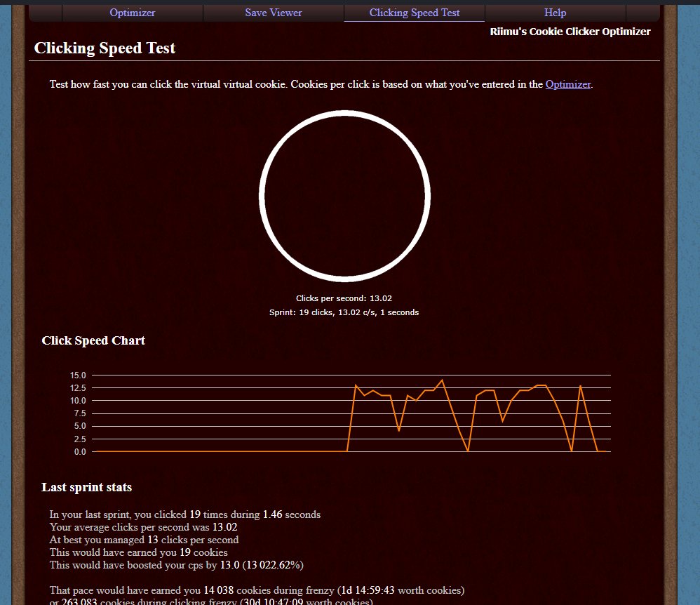Click the center of the cookie outline

[345, 195]
